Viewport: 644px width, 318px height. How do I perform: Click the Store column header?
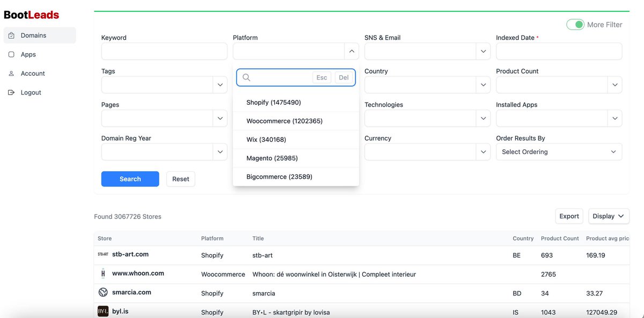click(x=105, y=238)
